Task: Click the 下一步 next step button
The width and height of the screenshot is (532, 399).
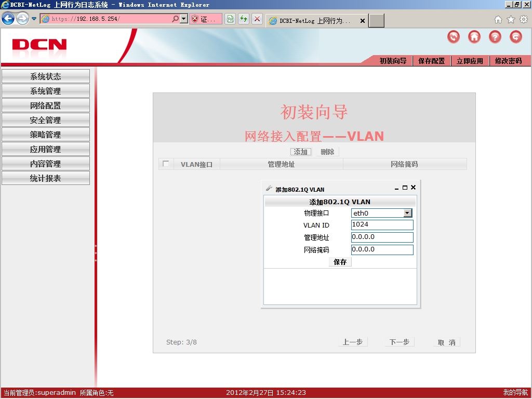Action: [400, 342]
